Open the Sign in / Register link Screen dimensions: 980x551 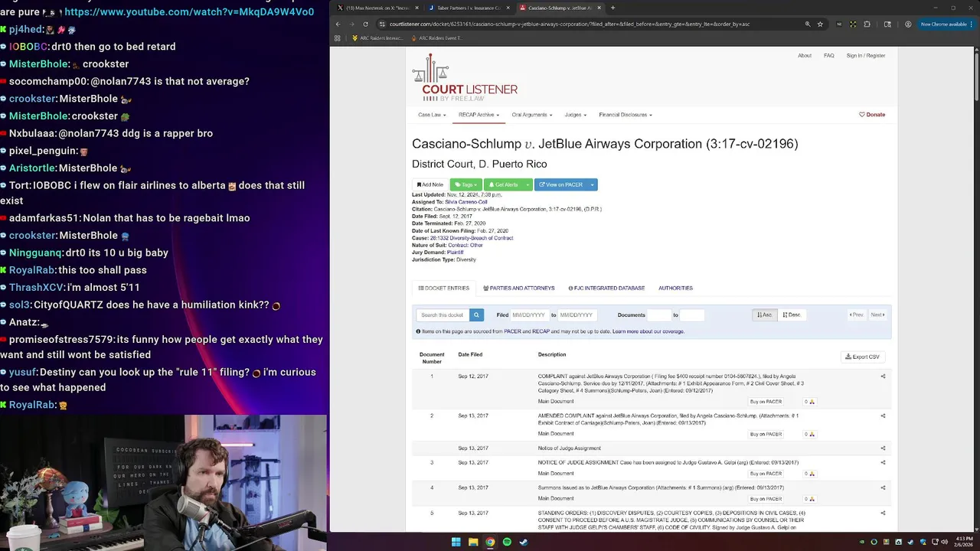[x=865, y=56]
